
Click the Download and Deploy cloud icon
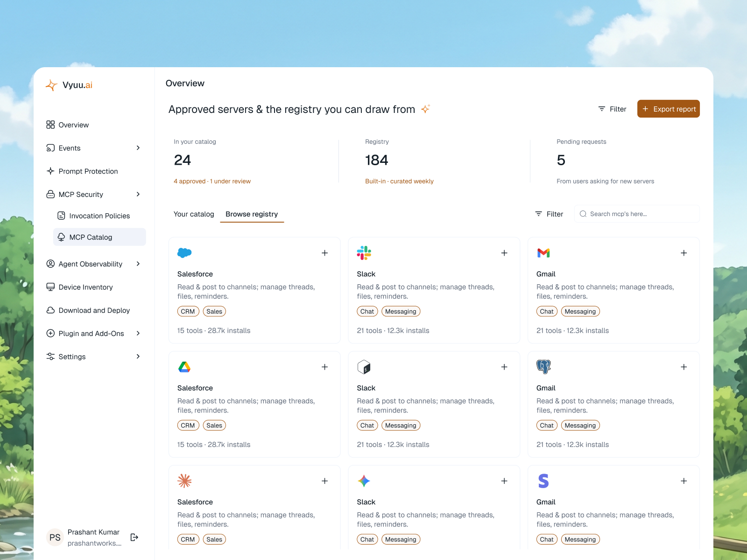(x=50, y=310)
